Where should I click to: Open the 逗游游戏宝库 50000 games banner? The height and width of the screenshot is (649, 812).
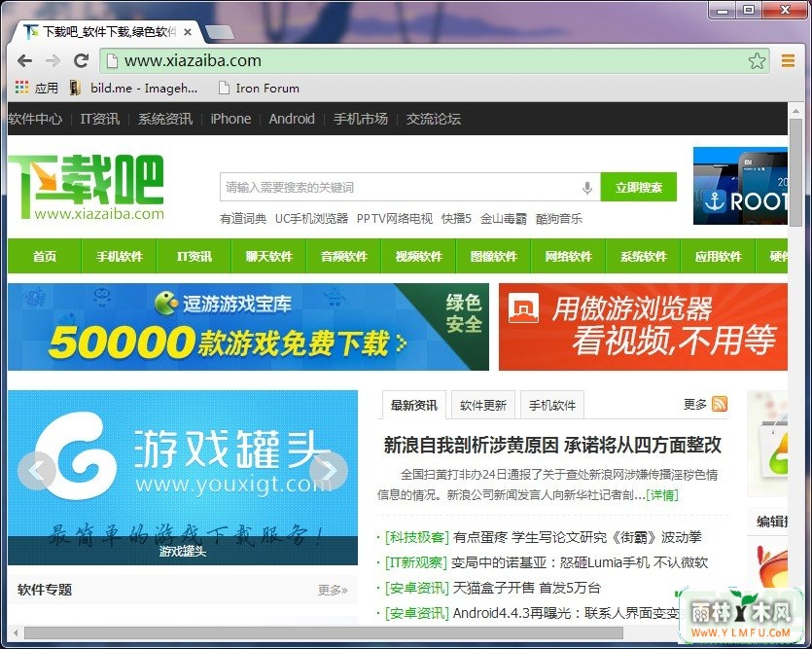tap(248, 327)
